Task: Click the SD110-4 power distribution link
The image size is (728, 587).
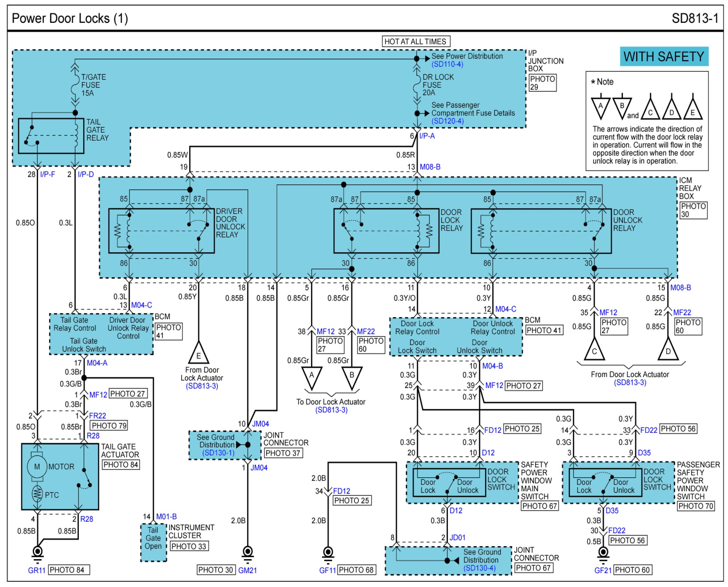Action: coord(447,64)
